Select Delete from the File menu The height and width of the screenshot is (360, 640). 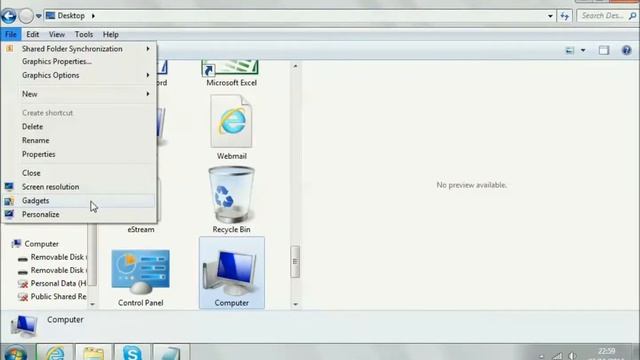(79, 127)
